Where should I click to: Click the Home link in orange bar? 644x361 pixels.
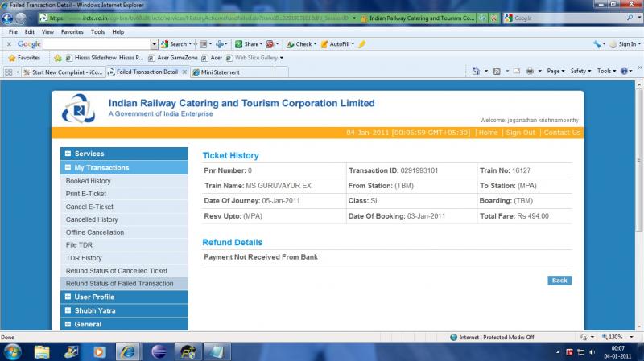(x=488, y=133)
